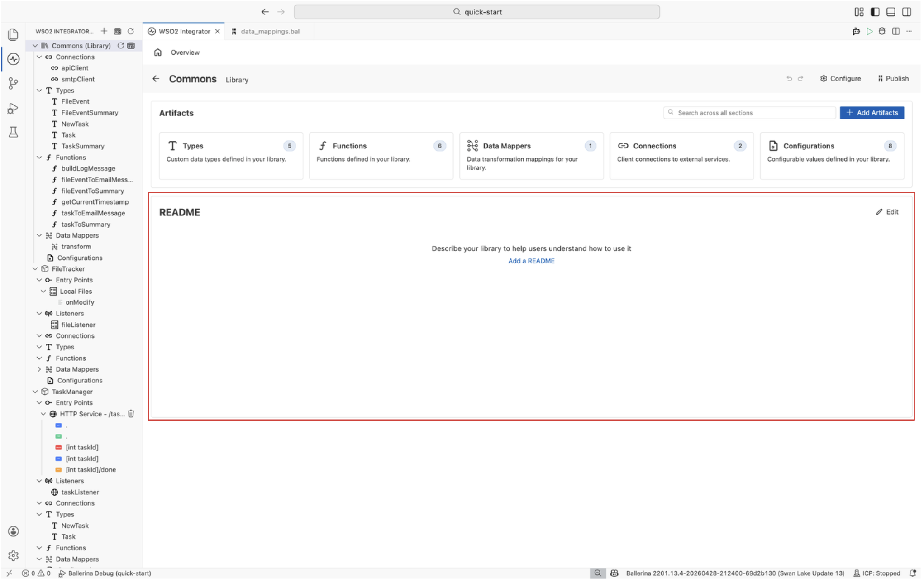The image size is (924, 583).
Task: Publish the Commons library
Action: click(x=893, y=79)
